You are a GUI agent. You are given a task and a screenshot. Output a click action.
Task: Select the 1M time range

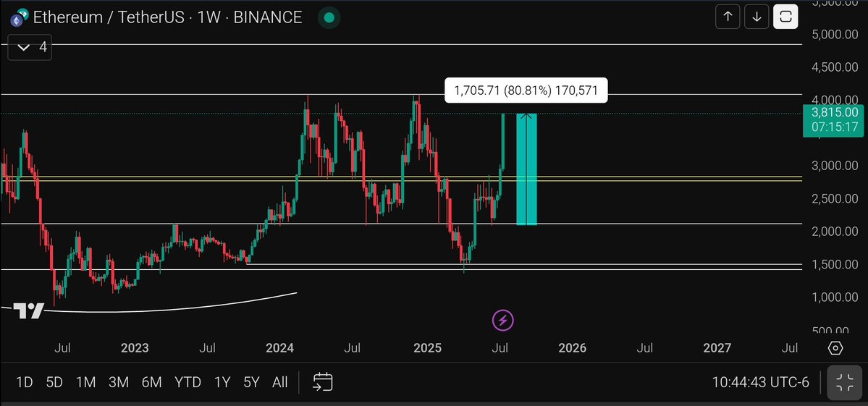(x=86, y=382)
